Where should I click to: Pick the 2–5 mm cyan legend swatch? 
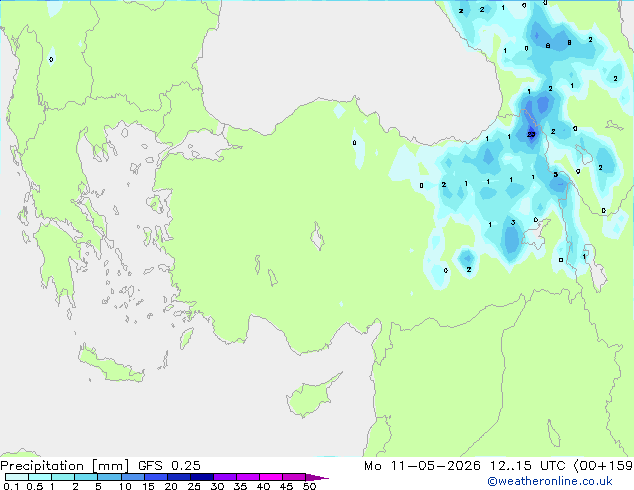tap(86, 477)
